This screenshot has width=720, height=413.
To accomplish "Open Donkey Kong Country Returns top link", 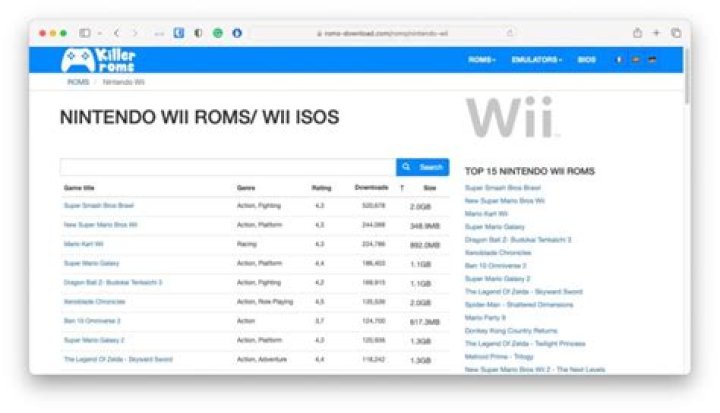I will tap(511, 330).
